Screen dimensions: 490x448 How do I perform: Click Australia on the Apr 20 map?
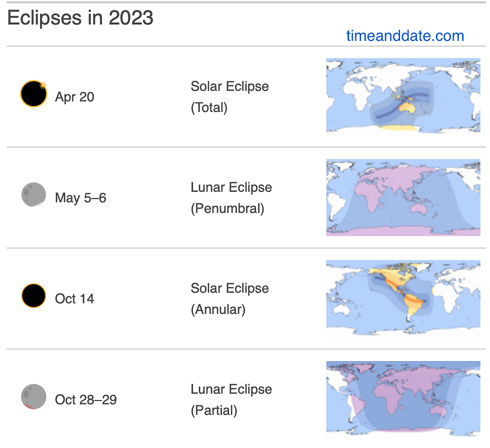407,108
